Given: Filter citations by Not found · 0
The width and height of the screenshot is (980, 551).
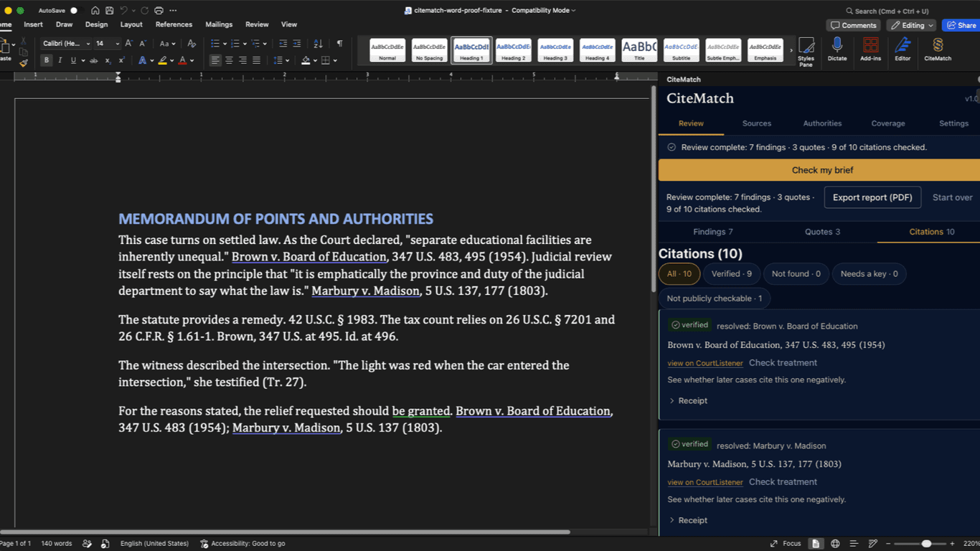Looking at the screenshot, I should coord(796,274).
